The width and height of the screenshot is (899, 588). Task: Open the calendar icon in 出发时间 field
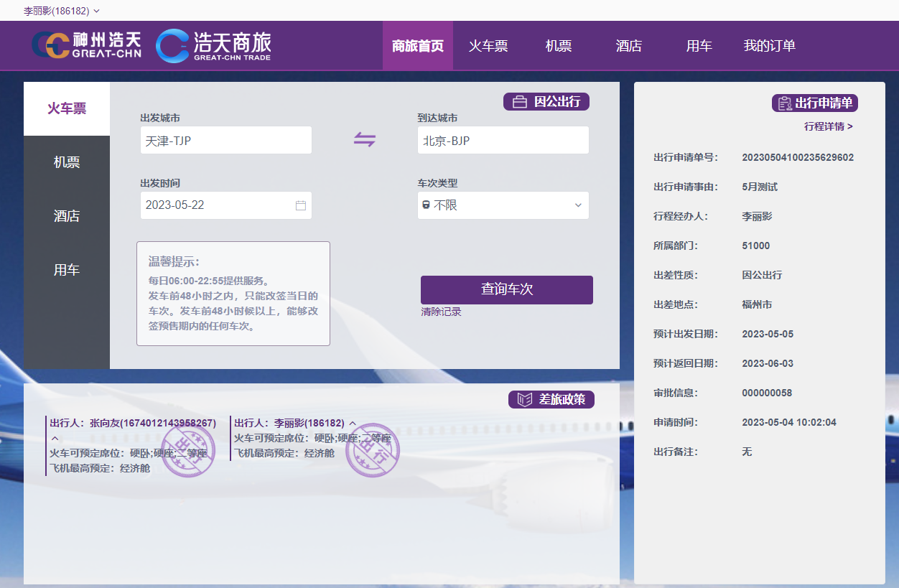[301, 205]
